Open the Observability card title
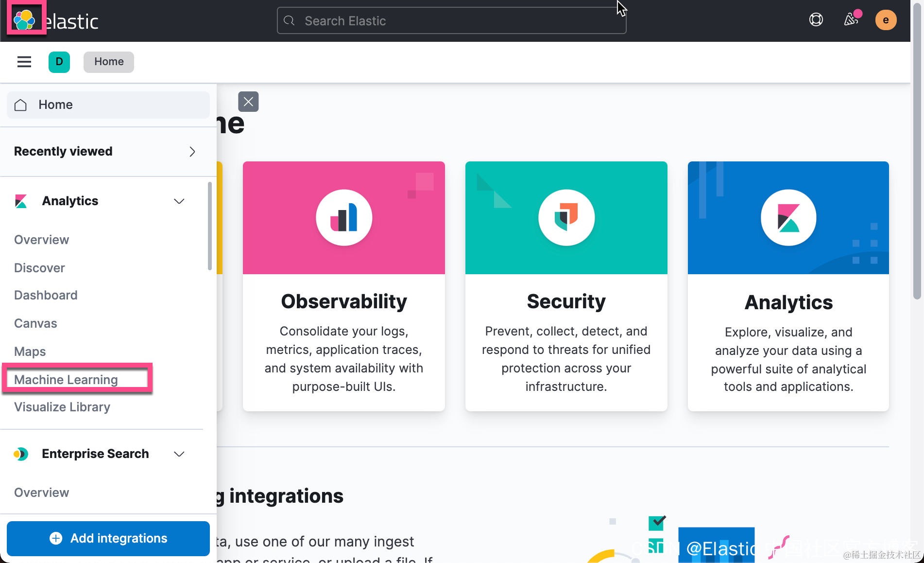 [x=344, y=301]
